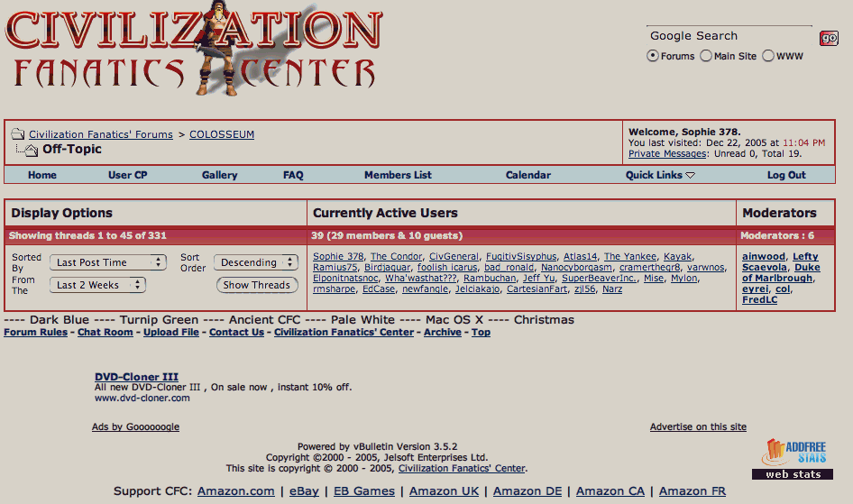The height and width of the screenshot is (504, 853).
Task: Open moderator profile eyrei
Action: 755,289
